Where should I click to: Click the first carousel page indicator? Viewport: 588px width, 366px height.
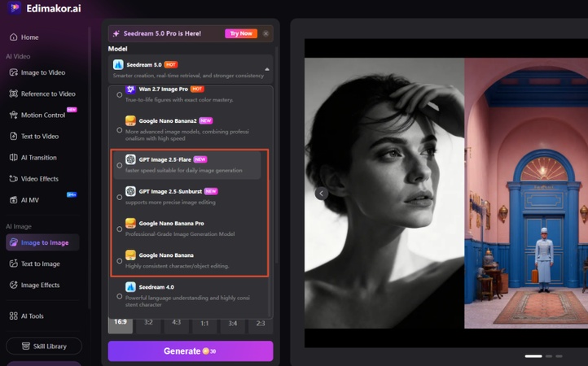point(533,356)
